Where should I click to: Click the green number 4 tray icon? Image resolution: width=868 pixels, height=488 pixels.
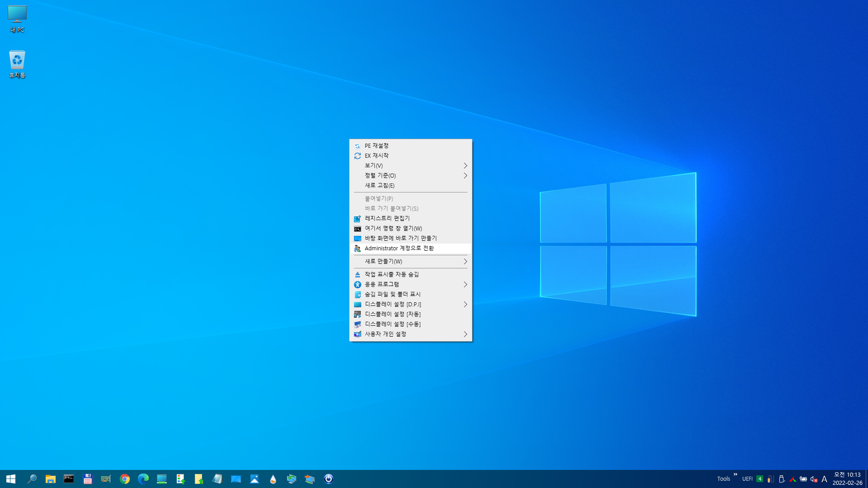(x=760, y=479)
